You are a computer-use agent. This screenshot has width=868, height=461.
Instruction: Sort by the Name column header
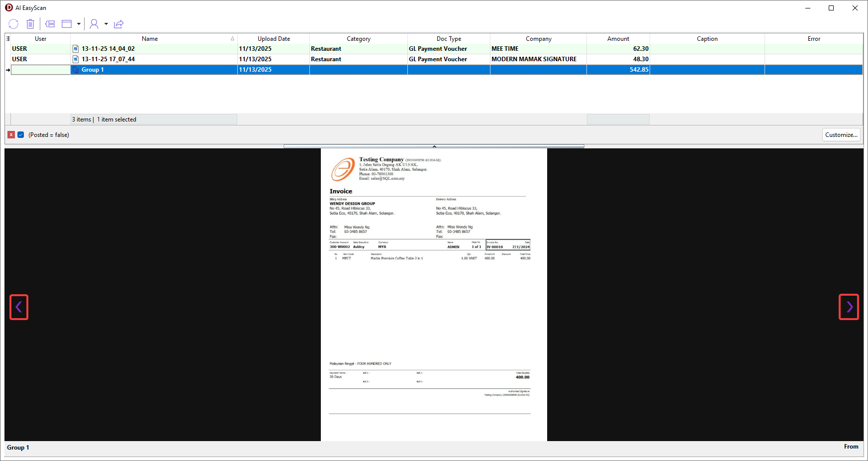tap(149, 39)
